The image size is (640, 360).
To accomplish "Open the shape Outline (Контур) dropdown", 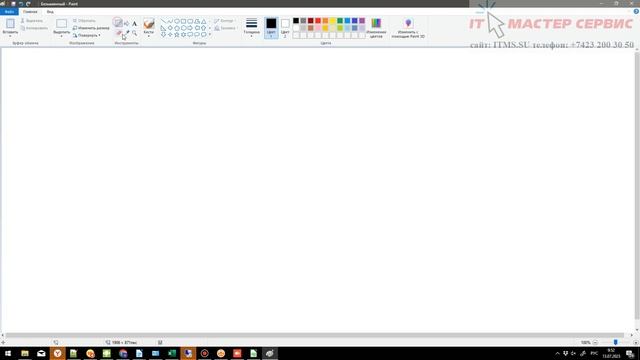I will [224, 20].
